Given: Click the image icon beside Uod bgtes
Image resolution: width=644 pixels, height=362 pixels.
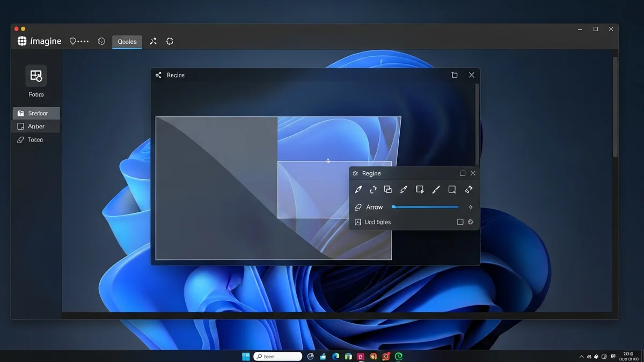Looking at the screenshot, I should [x=358, y=222].
